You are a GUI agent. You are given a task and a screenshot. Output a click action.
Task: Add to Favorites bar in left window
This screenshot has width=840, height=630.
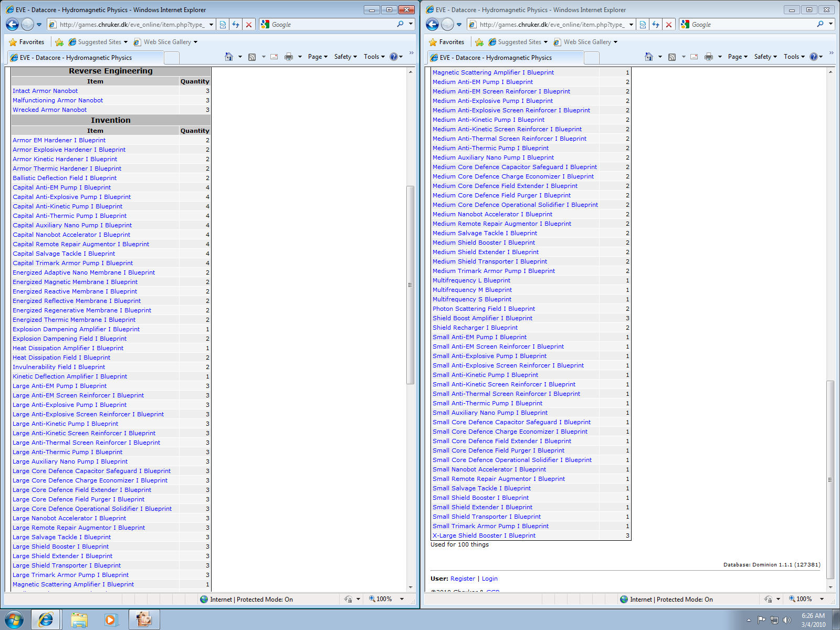pyautogui.click(x=59, y=42)
